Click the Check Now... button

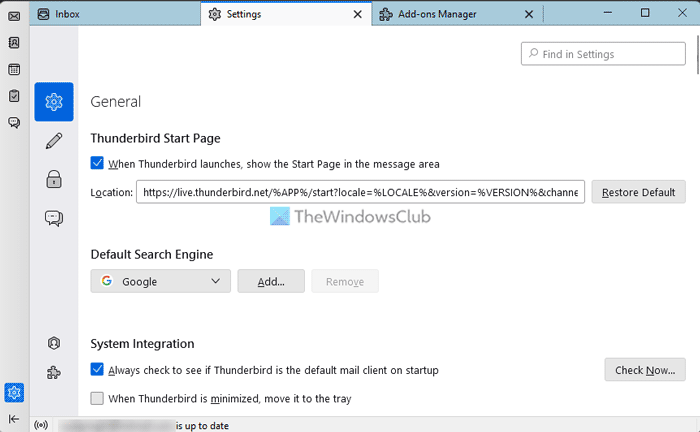pos(645,370)
